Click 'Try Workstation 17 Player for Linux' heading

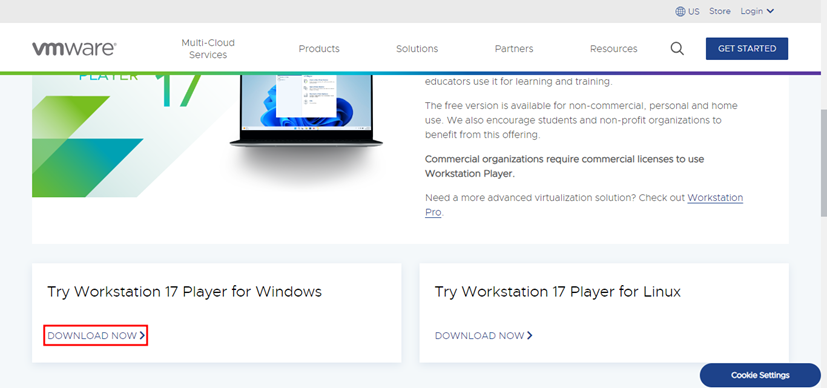pyautogui.click(x=557, y=292)
